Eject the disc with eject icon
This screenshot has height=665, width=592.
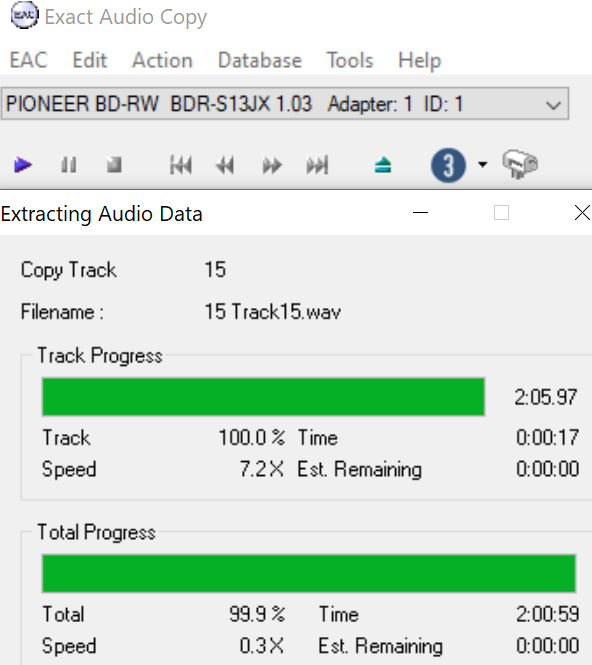383,165
